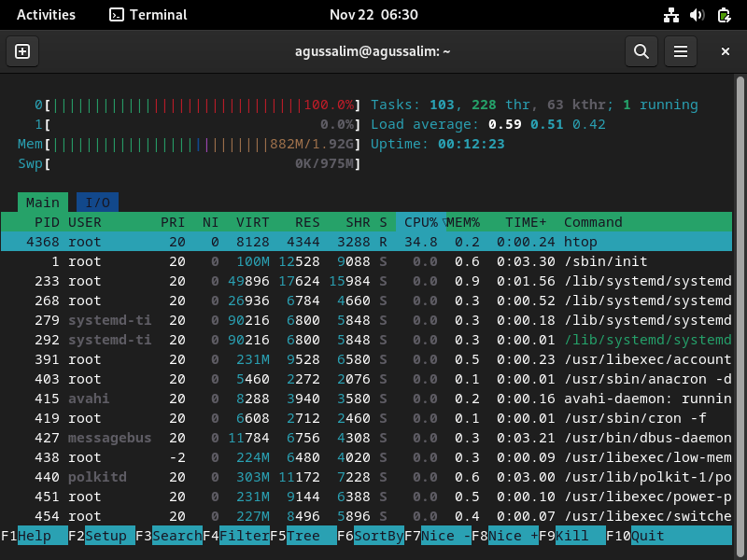Click F10 Quit in the function bar

(669, 536)
